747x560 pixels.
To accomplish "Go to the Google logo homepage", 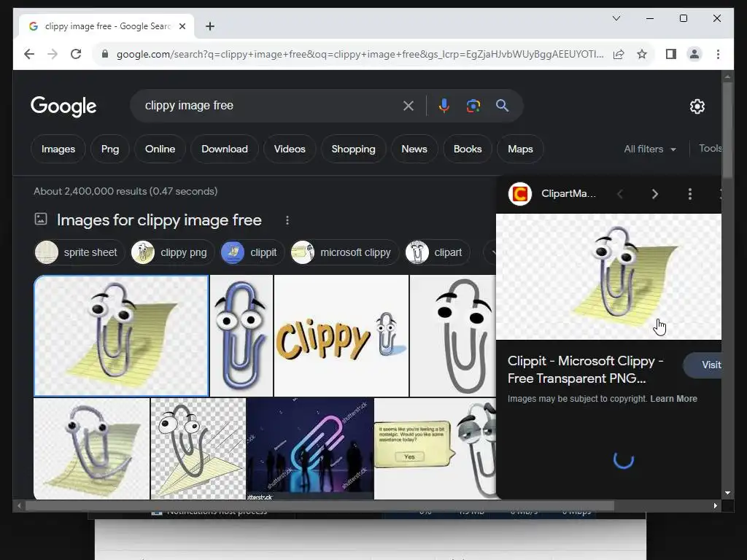I will click(63, 106).
